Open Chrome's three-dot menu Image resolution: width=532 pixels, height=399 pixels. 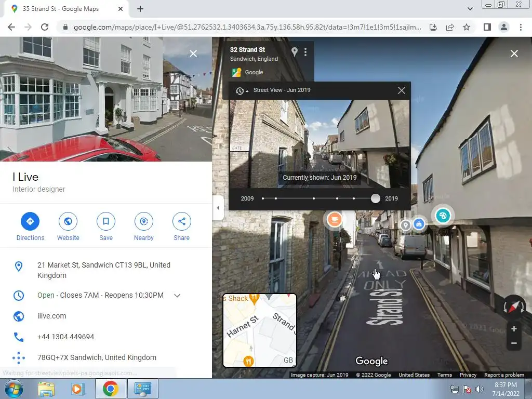521,27
